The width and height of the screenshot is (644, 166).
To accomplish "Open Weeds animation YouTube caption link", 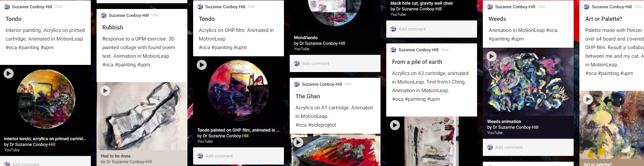I will click(504, 122).
